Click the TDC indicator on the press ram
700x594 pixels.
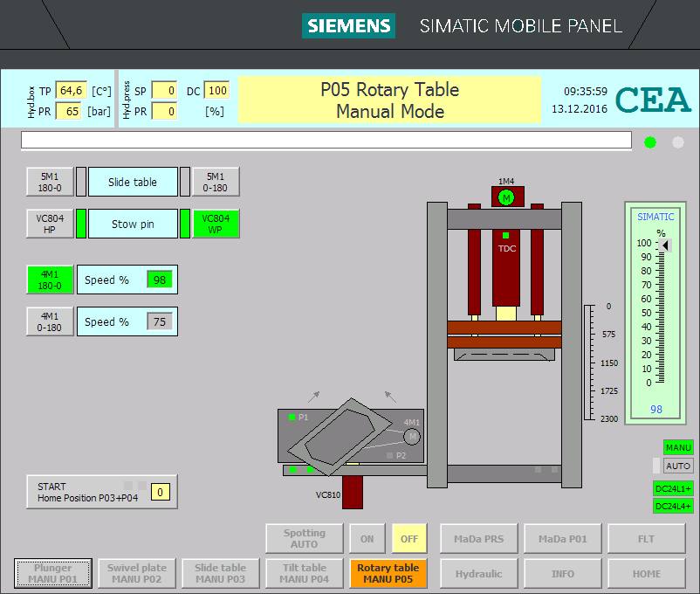point(506,235)
